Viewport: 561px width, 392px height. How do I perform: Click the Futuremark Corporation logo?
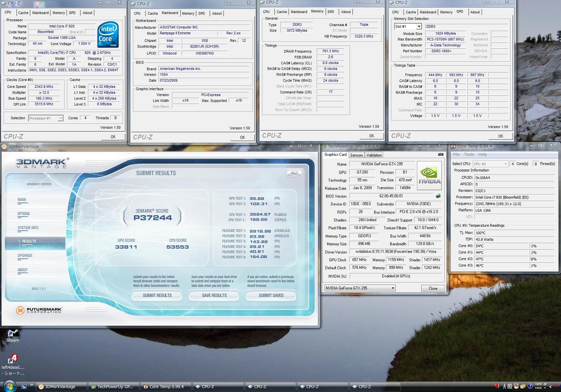coord(39,310)
